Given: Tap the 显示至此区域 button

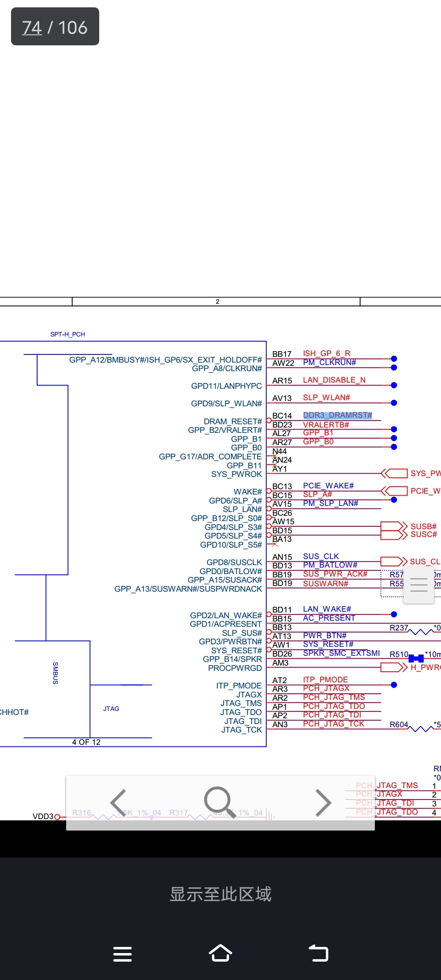Looking at the screenshot, I should (220, 894).
